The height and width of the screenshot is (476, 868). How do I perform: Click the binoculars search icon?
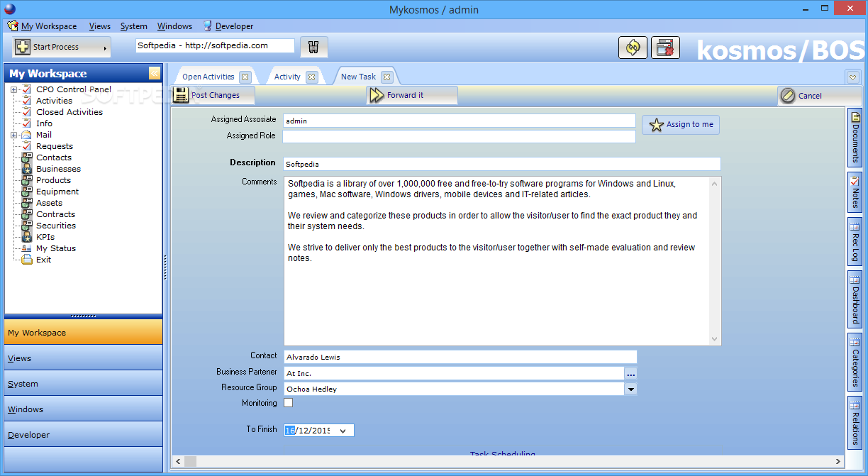pos(313,48)
